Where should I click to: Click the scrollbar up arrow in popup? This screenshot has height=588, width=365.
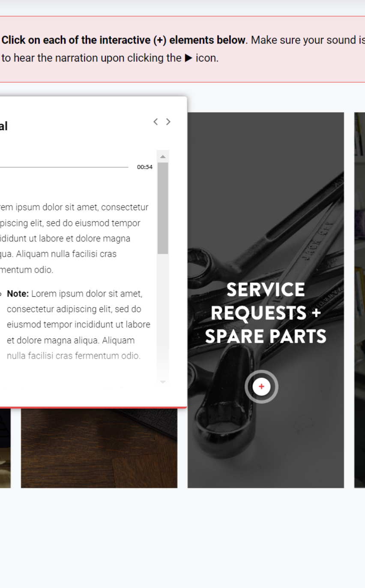tap(163, 156)
